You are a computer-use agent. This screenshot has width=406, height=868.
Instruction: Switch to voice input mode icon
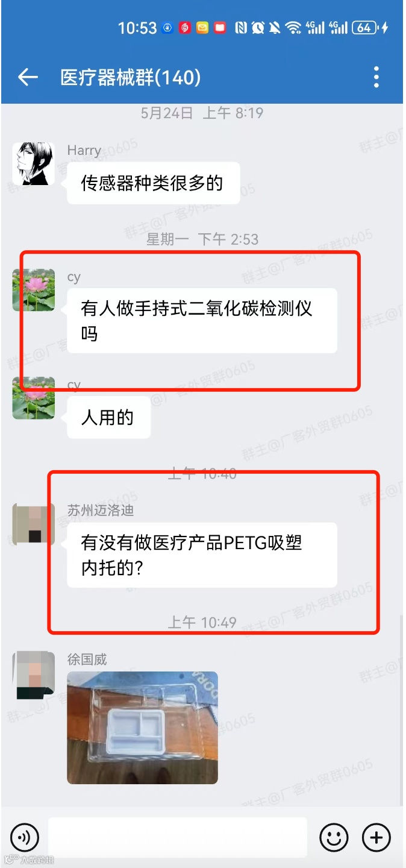[25, 837]
